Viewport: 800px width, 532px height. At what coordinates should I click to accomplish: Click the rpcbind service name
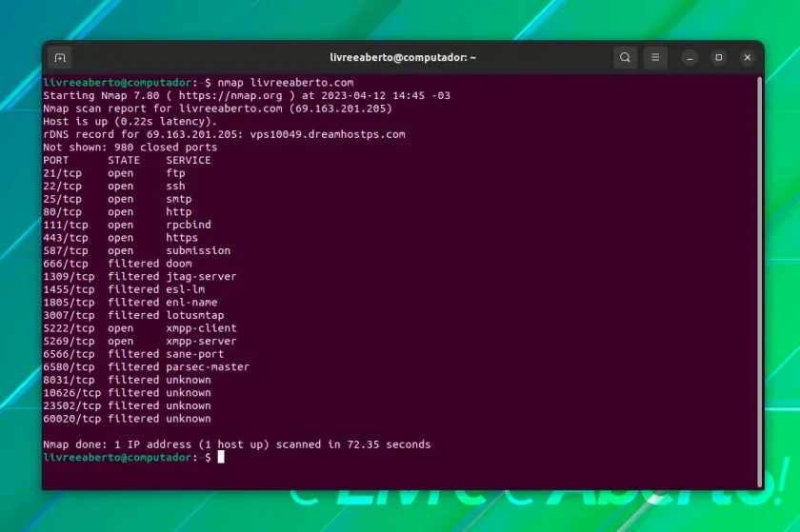coord(189,225)
